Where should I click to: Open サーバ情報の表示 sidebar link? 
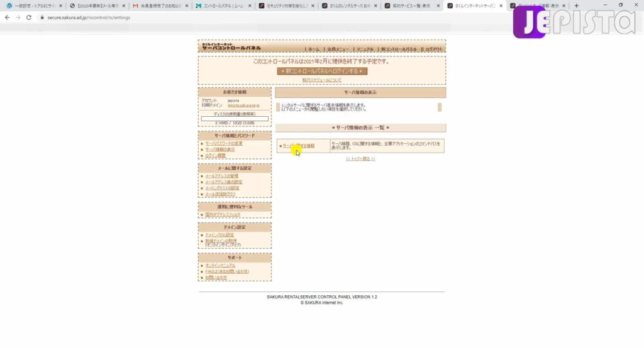(x=220, y=150)
